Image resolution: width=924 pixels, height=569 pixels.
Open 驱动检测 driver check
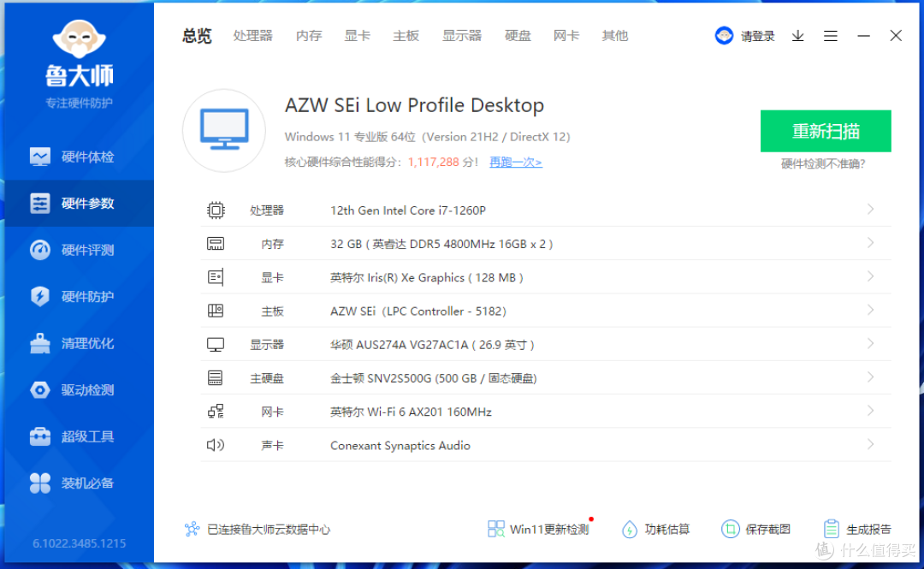(x=79, y=390)
